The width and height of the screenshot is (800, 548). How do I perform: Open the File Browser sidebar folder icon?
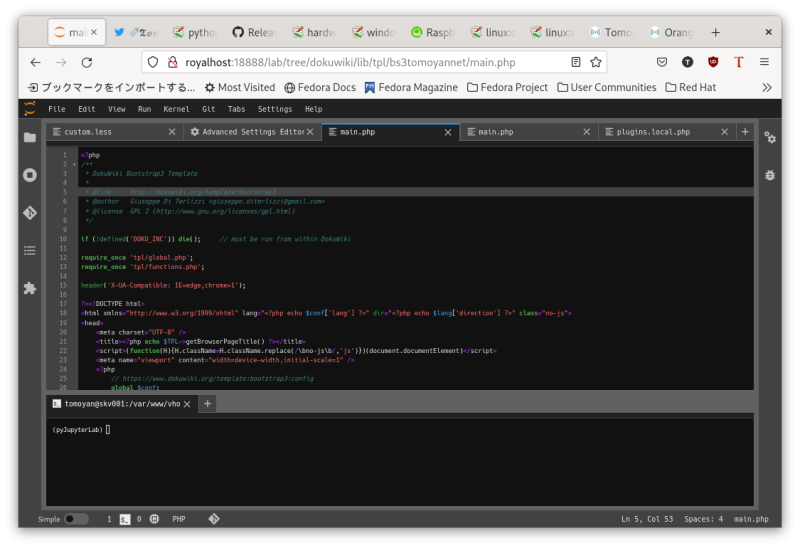[x=30, y=137]
